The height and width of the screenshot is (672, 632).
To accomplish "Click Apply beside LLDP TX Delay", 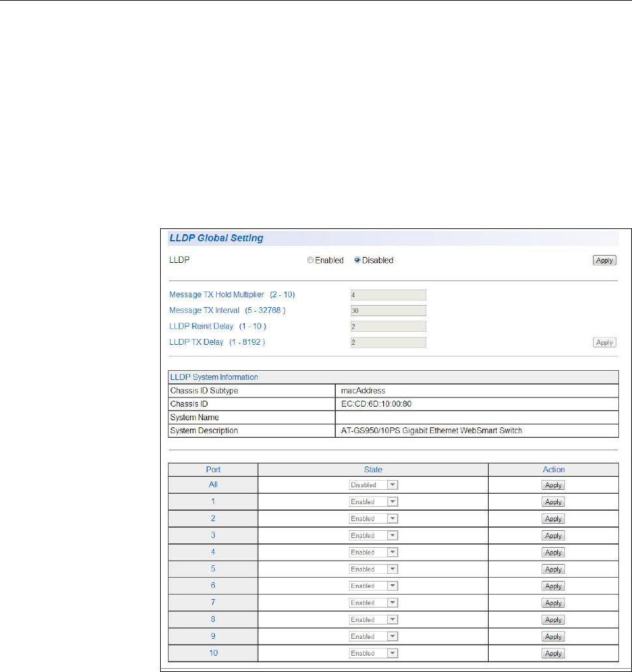I will (x=605, y=342).
